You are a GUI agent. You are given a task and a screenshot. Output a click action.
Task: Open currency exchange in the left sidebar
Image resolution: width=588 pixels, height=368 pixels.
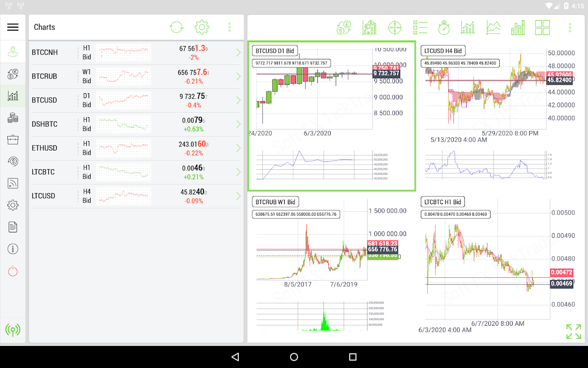coord(13,75)
